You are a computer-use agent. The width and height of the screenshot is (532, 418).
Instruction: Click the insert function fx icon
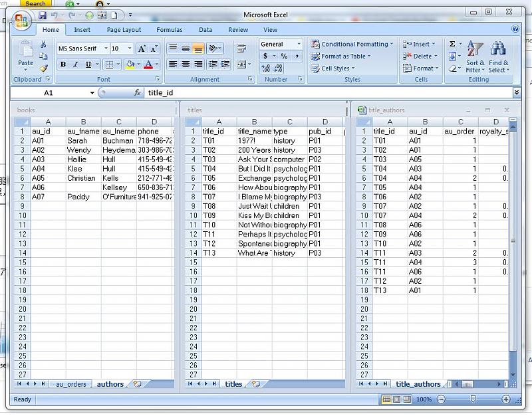point(138,93)
